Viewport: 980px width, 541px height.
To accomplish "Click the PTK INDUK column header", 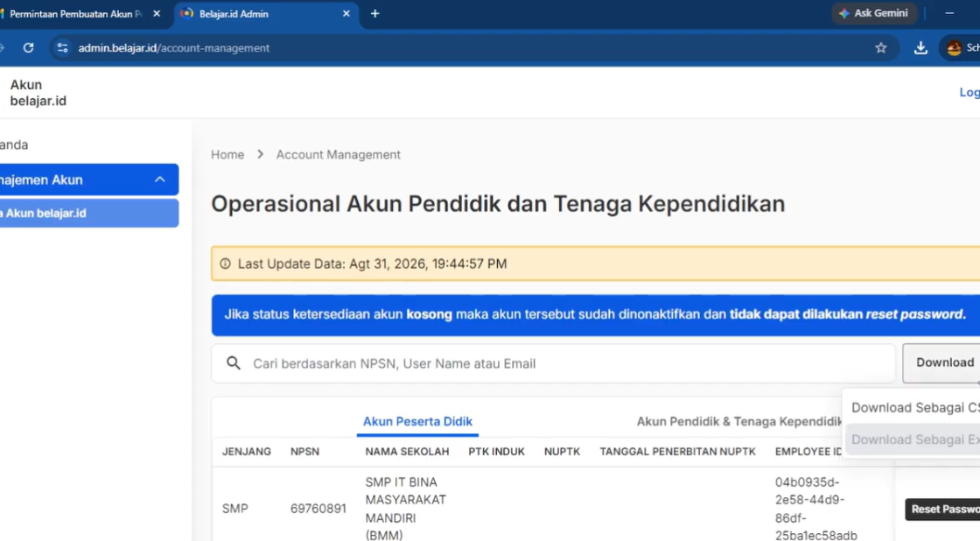I will click(x=496, y=452).
